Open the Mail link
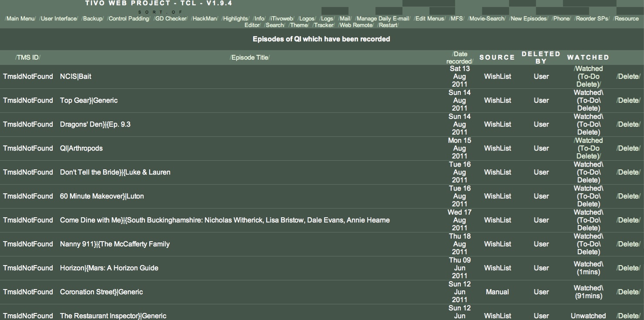This screenshot has width=644, height=320. click(x=345, y=19)
